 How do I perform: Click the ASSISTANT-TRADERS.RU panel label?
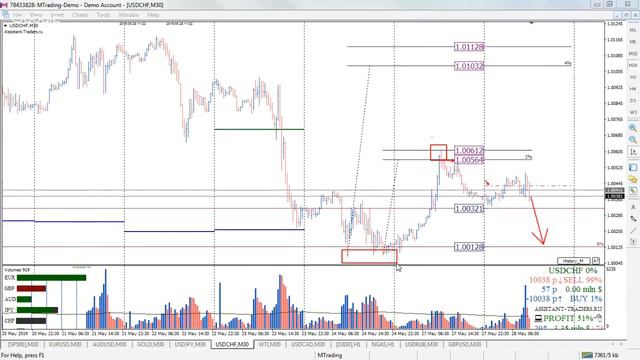[x=568, y=309]
